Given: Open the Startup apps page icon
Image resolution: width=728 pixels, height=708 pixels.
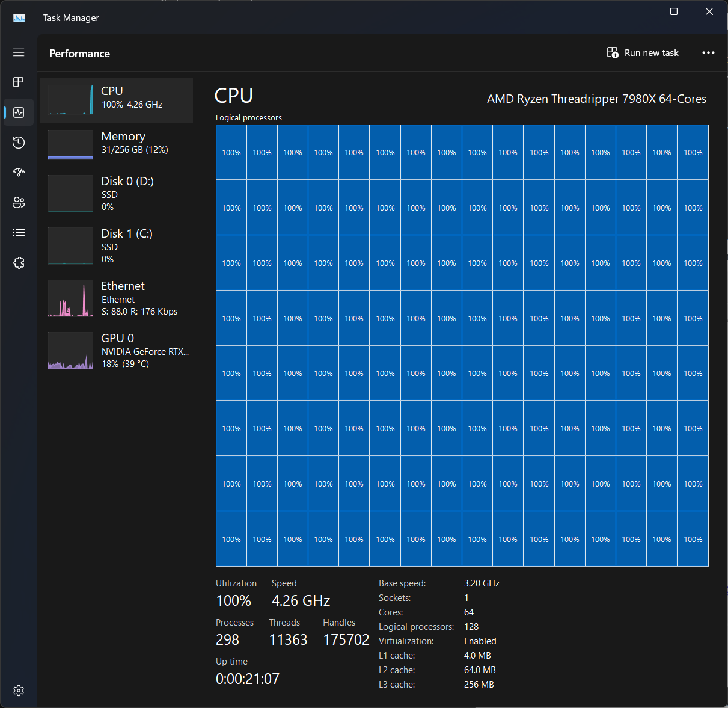Looking at the screenshot, I should pyautogui.click(x=19, y=172).
